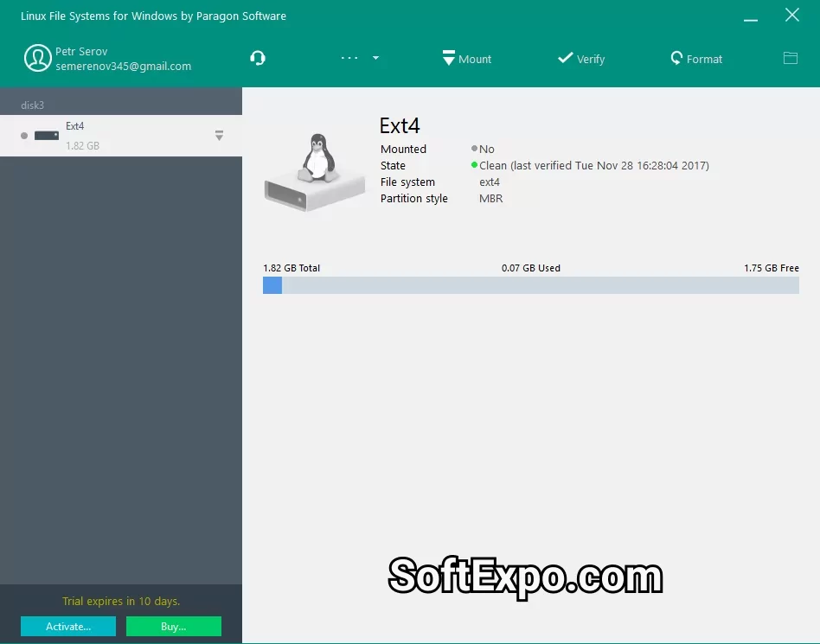Click the mount arrow icon on Ext4 row
Image resolution: width=820 pixels, height=644 pixels.
coord(219,136)
